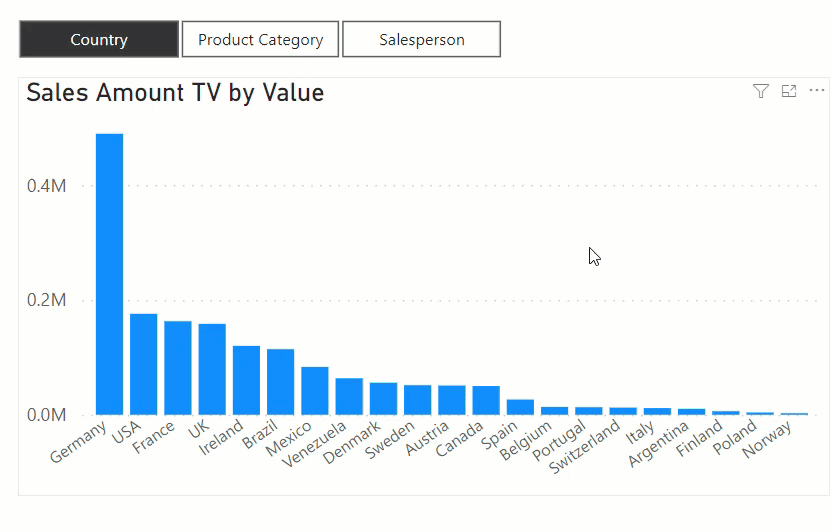The width and height of the screenshot is (832, 532).
Task: Click the 0.4M axis label
Action: (47, 186)
